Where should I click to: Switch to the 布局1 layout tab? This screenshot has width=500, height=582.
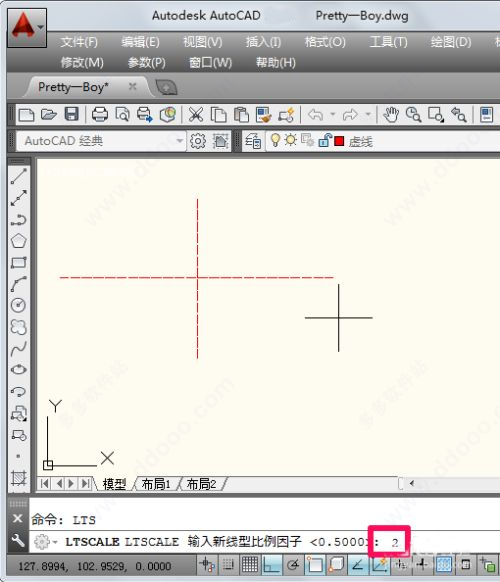coord(156,484)
